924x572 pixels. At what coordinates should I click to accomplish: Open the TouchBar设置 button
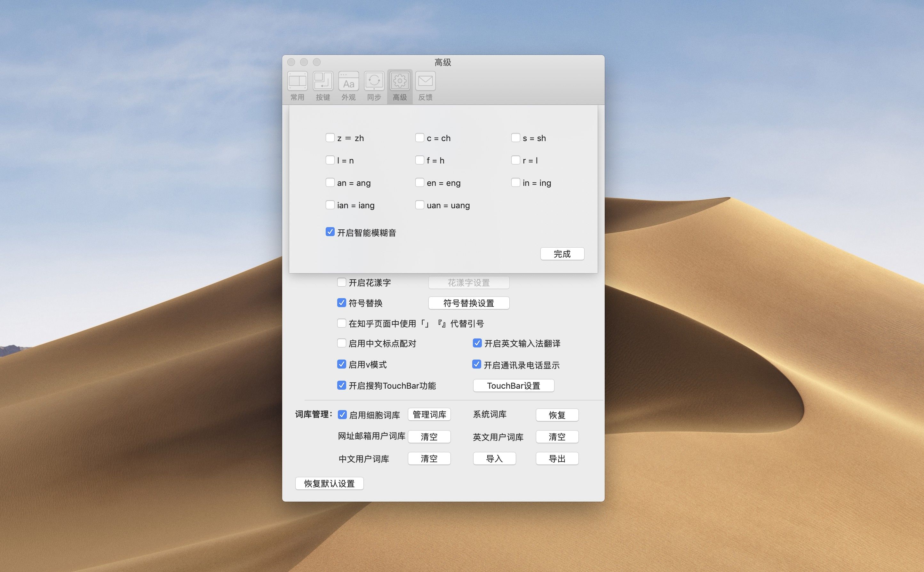point(514,385)
